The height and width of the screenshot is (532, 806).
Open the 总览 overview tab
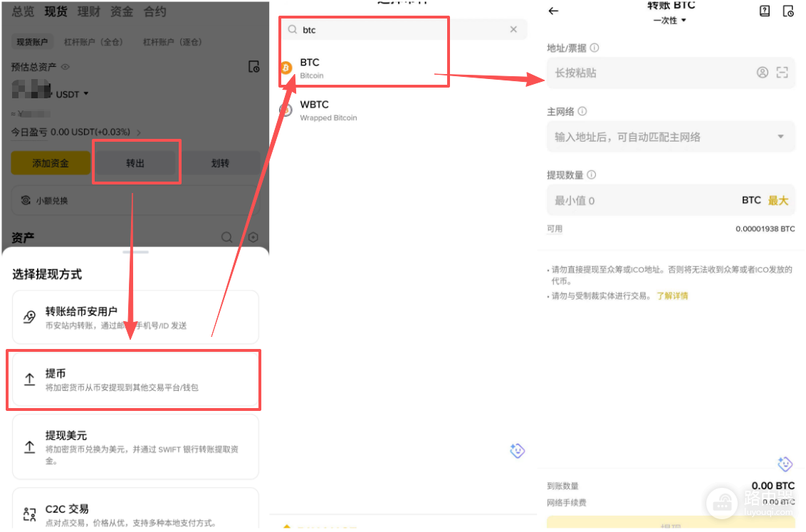(23, 11)
